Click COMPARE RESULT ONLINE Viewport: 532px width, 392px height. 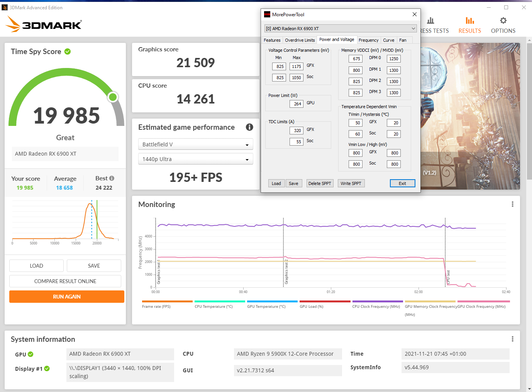coord(65,281)
